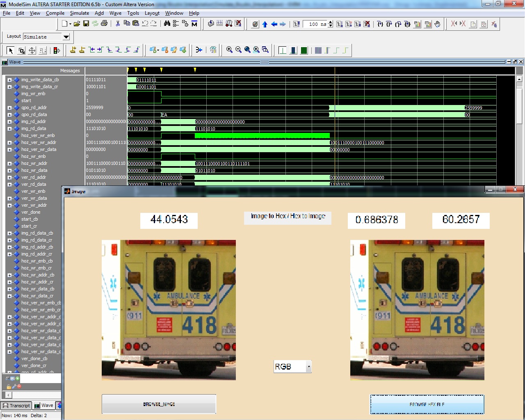Increase the 100 ns run length stepper
The image size is (525, 420).
331,22
